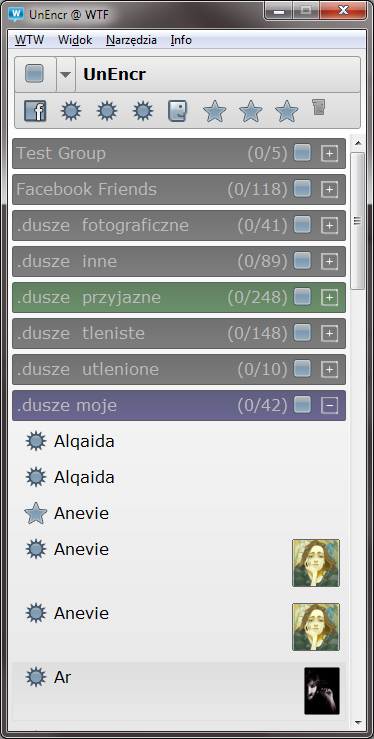This screenshot has width=374, height=739.
Task: Open the Narzędzia menu
Action: coord(131,40)
